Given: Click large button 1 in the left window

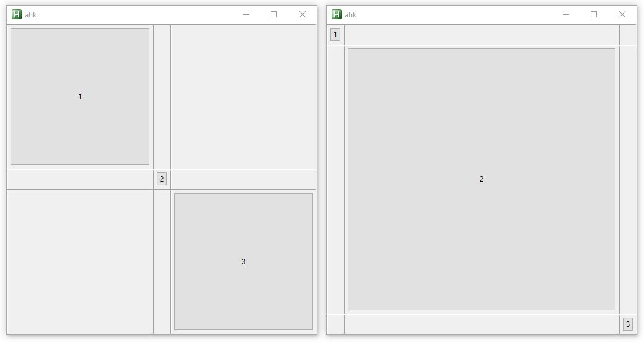Looking at the screenshot, I should point(80,97).
